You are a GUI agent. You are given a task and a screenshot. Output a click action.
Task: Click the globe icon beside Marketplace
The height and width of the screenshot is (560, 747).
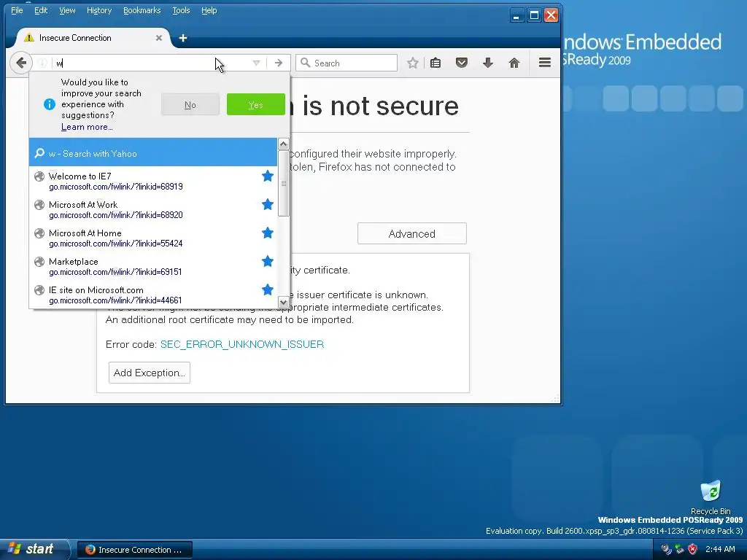[39, 262]
